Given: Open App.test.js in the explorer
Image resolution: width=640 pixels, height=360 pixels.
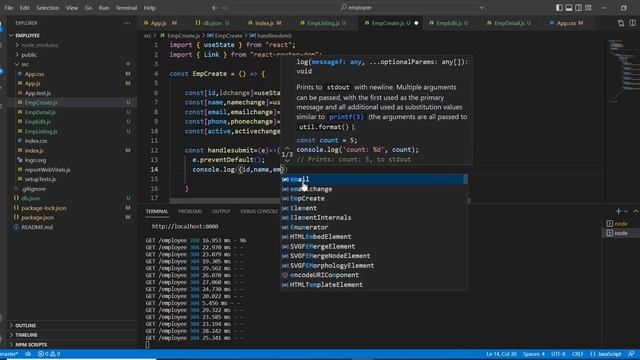Looking at the screenshot, I should (38, 93).
